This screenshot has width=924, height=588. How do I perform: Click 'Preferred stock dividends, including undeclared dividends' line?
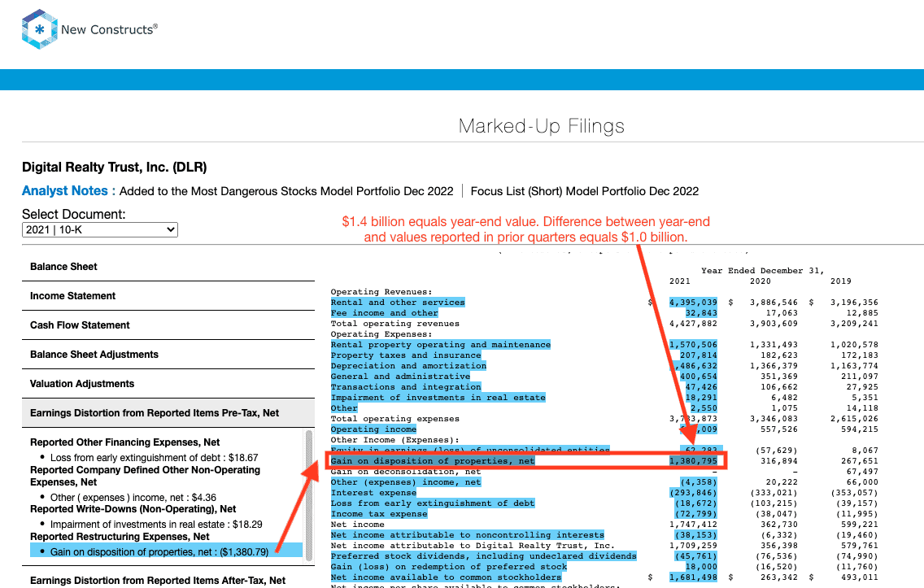[x=483, y=556]
